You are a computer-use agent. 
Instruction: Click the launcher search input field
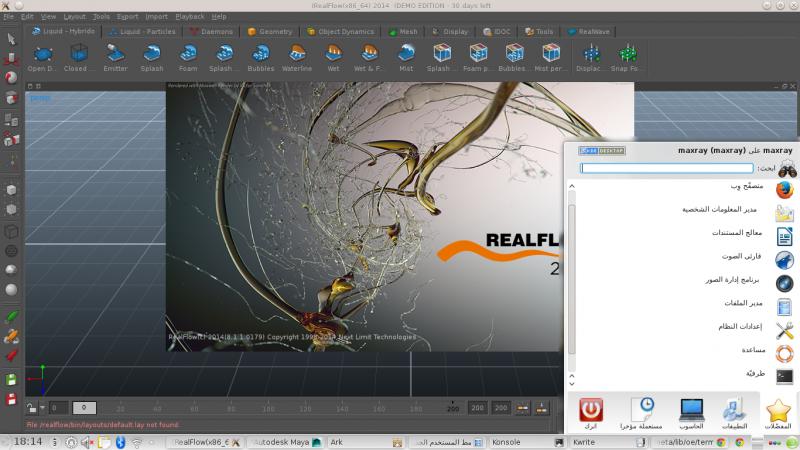tap(667, 168)
